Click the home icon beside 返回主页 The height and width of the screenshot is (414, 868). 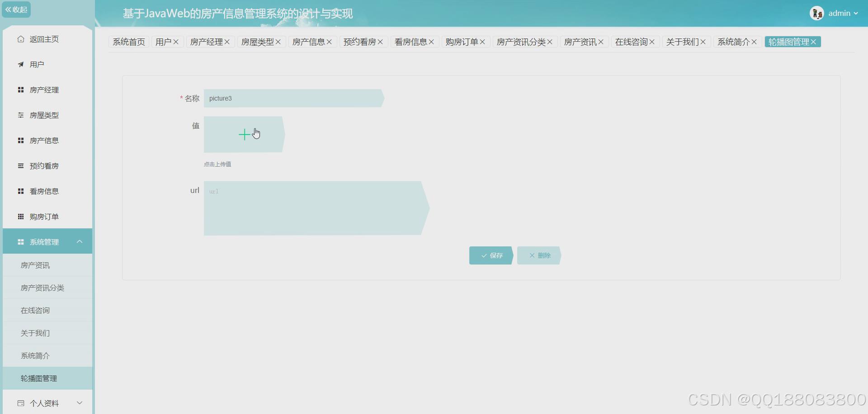click(20, 39)
